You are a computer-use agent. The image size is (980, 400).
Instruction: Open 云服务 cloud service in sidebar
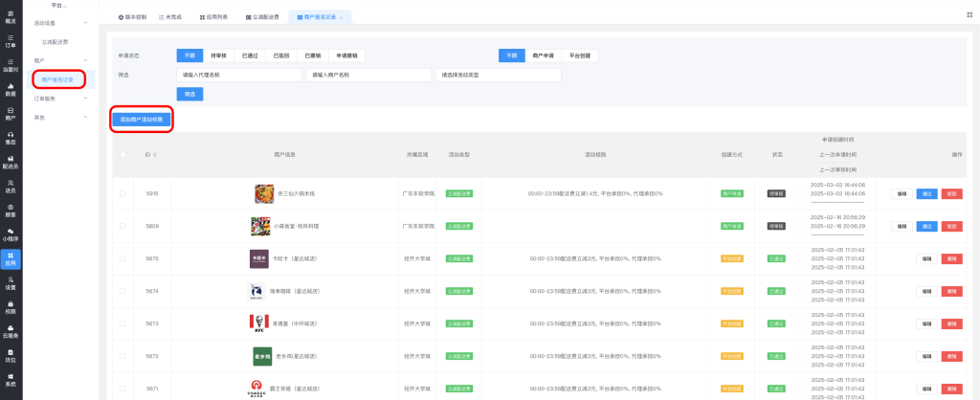11,331
